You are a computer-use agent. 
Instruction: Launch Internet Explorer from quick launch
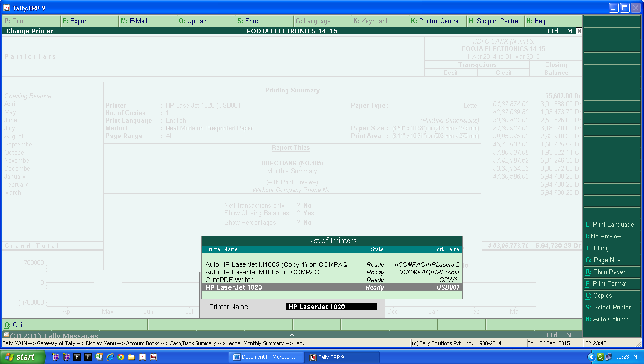coord(110,357)
